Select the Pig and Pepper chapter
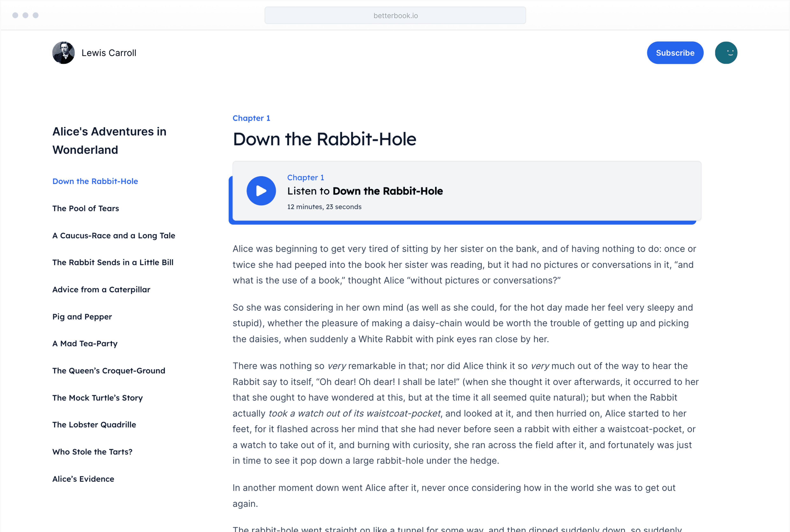 pyautogui.click(x=82, y=317)
